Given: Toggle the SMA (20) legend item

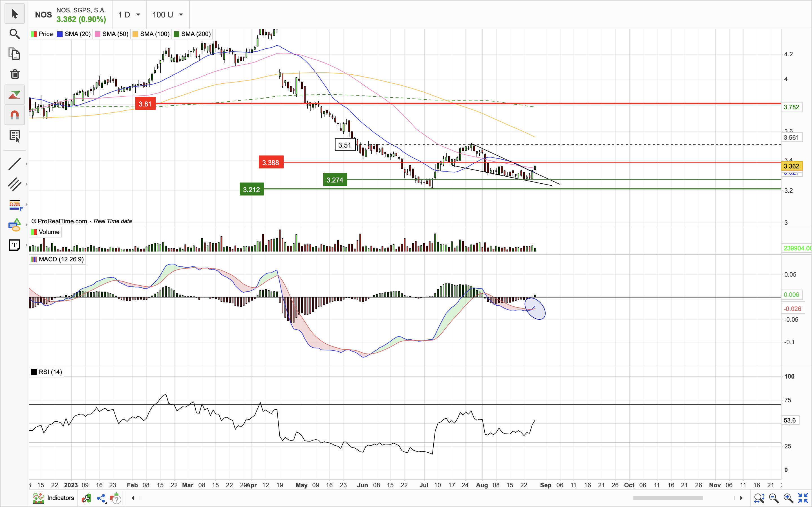Looking at the screenshot, I should tap(74, 34).
